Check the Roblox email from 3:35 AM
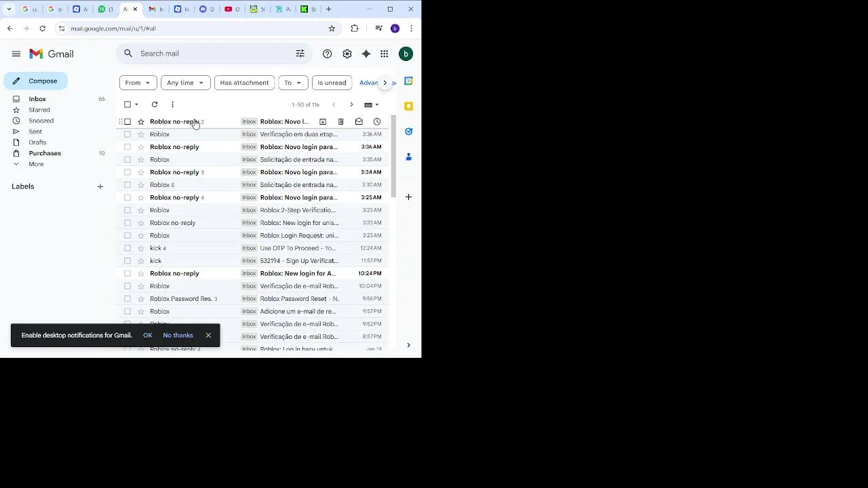Screen dimensions: 868x488 (127, 159)
